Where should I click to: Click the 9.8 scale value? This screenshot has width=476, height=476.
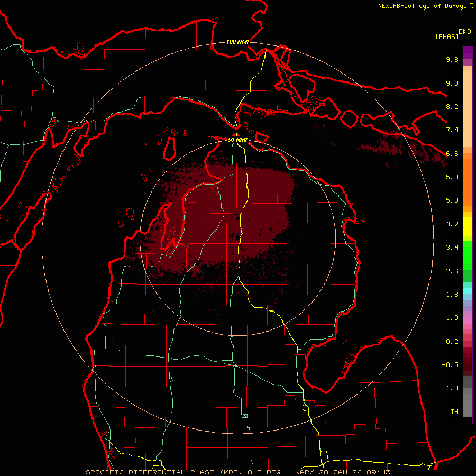452,59
